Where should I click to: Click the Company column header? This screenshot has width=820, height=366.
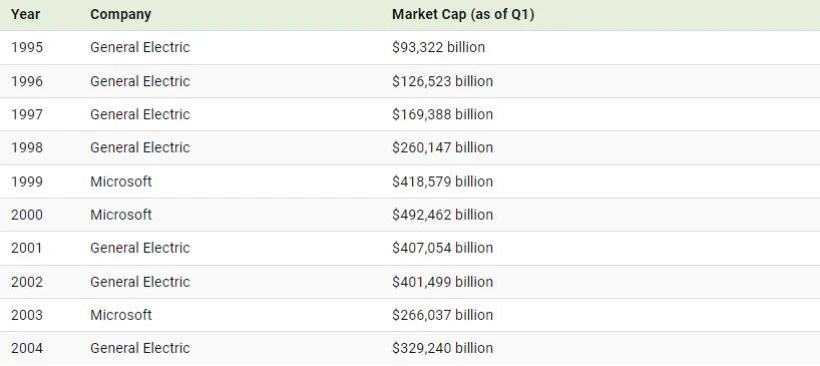point(120,15)
